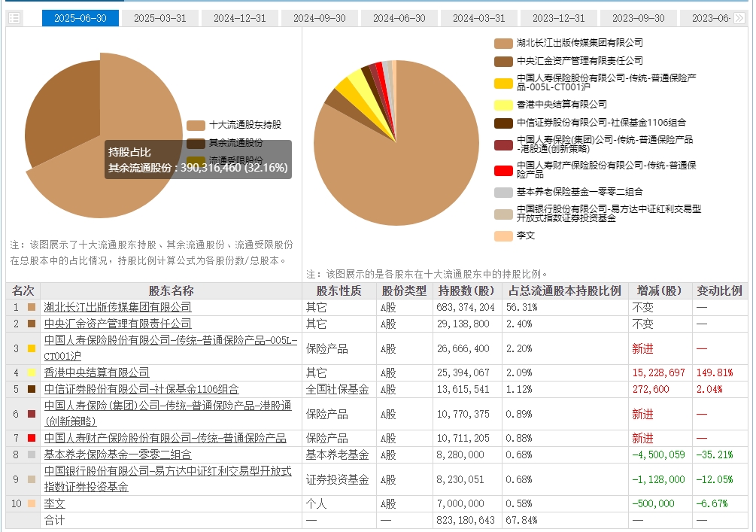Click the 合计 row label

(54, 521)
